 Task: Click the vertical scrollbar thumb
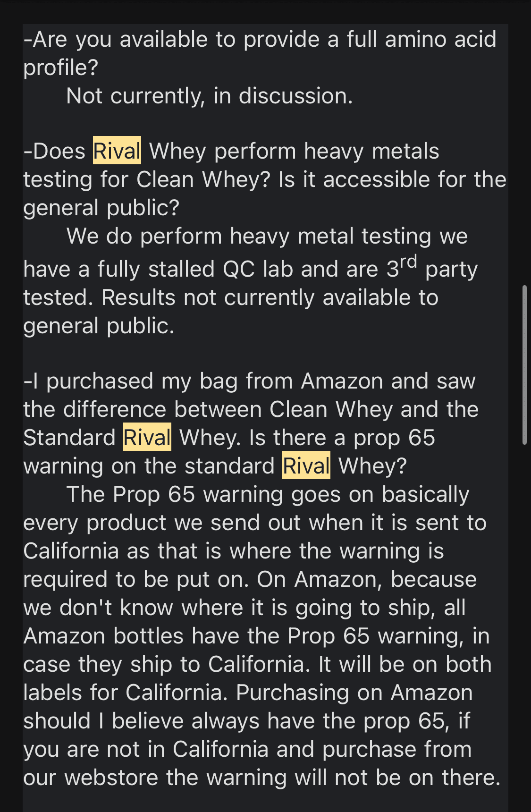(524, 364)
